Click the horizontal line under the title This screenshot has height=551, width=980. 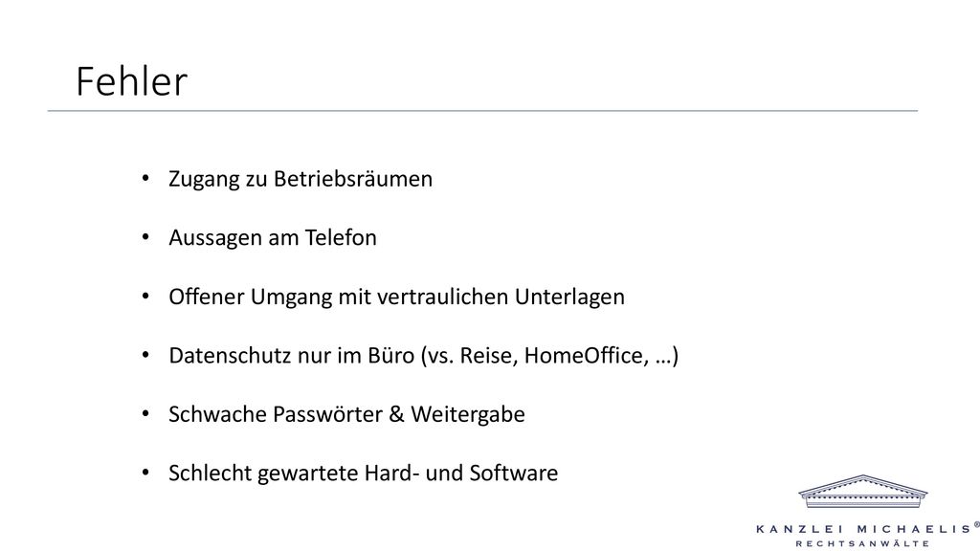click(482, 111)
